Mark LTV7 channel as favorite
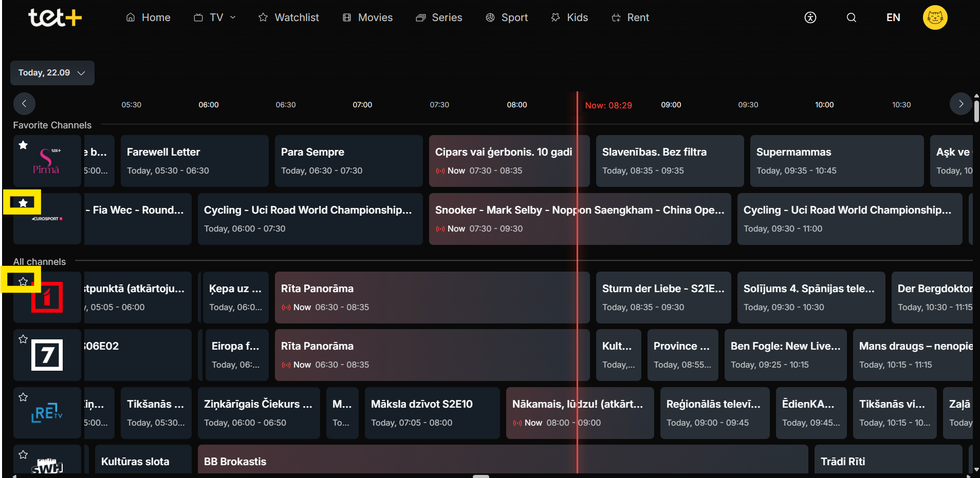980x478 pixels. pos(23,339)
